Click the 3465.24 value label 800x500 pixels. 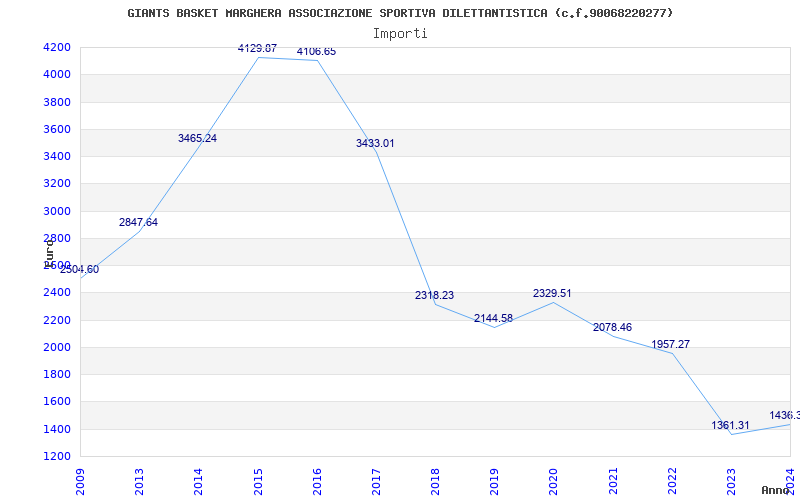[x=197, y=138]
